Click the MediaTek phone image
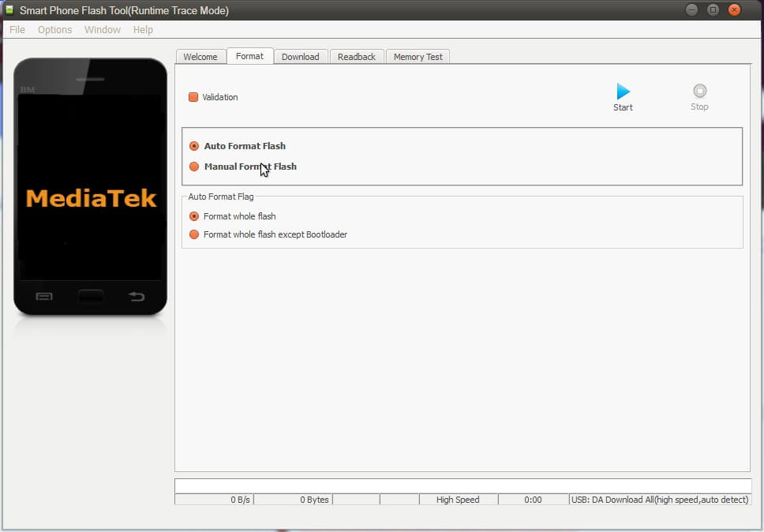The width and height of the screenshot is (764, 532). point(90,186)
